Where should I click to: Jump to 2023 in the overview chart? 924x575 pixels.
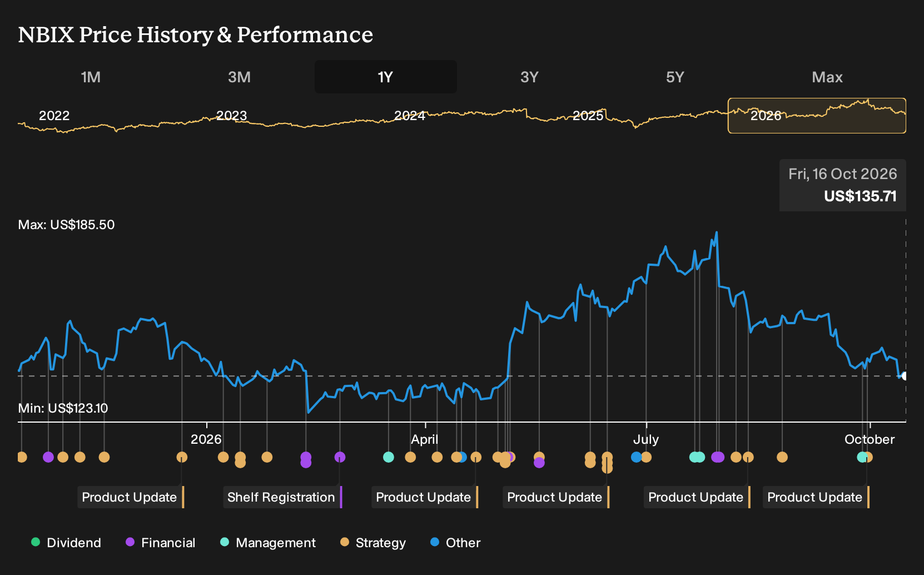click(x=231, y=116)
